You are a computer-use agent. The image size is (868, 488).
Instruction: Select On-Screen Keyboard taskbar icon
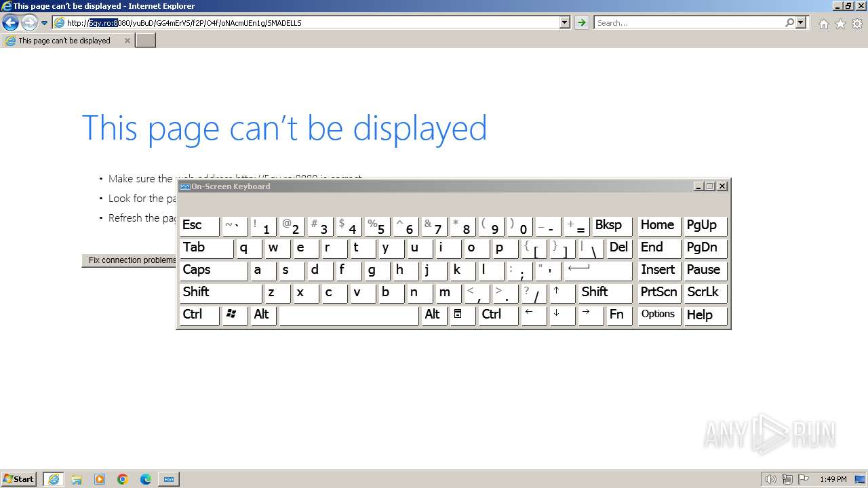coord(169,479)
